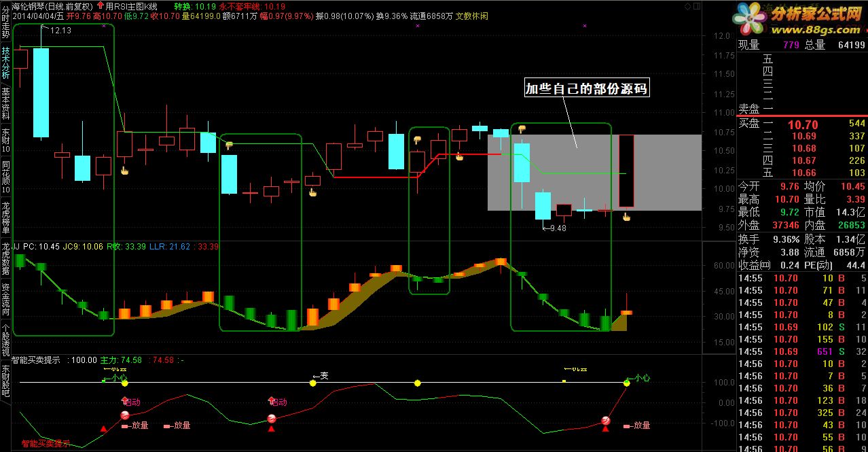The height and width of the screenshot is (452, 868).
Task: Click the 现量 779 value
Action: click(791, 45)
